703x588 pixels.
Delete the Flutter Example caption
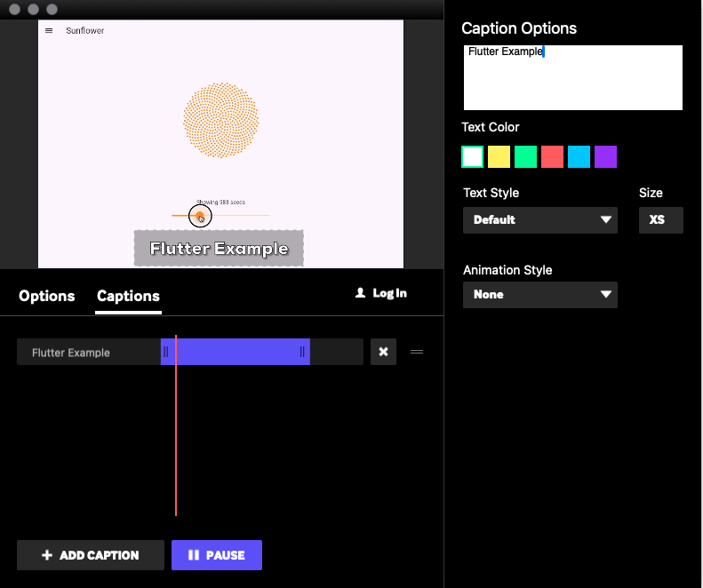pos(383,352)
